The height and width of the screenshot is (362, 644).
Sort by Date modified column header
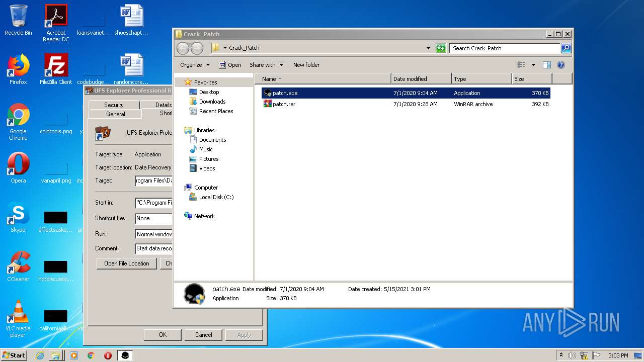point(421,79)
